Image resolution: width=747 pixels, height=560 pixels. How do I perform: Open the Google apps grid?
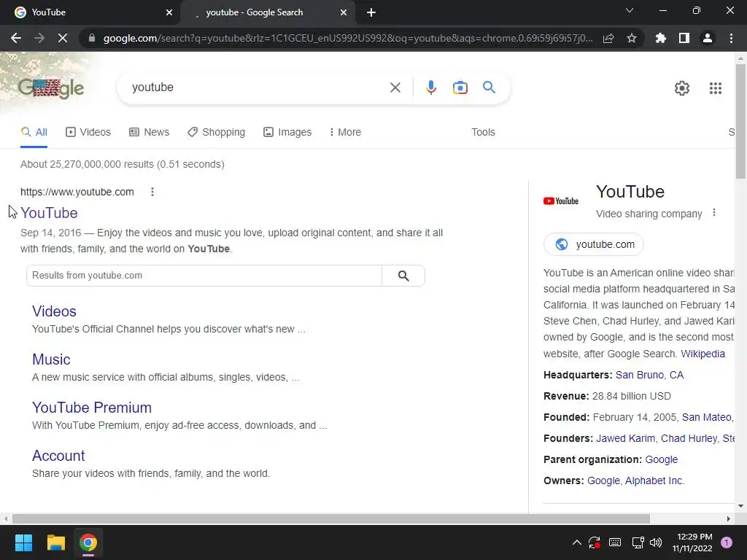click(715, 88)
